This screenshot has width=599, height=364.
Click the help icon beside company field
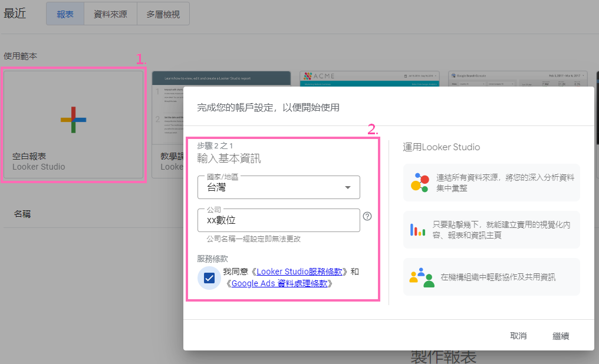(x=367, y=216)
